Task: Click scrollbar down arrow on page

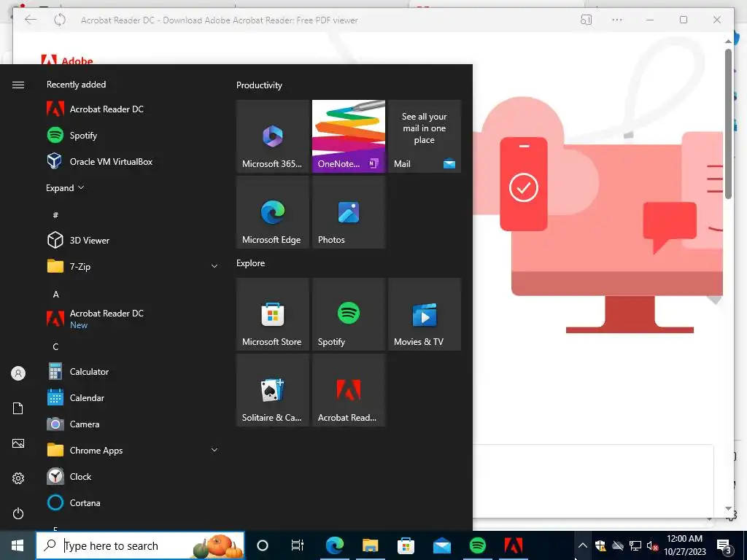Action: point(728,508)
